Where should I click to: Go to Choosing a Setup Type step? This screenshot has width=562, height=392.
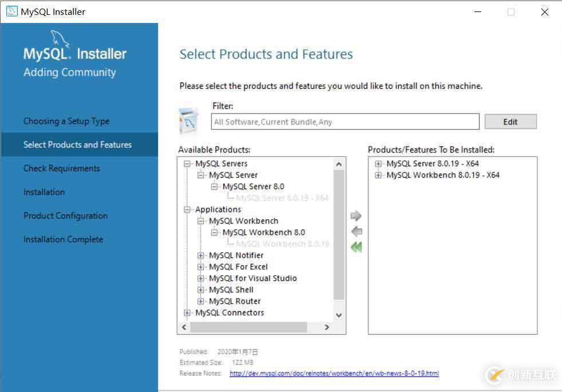pyautogui.click(x=66, y=121)
